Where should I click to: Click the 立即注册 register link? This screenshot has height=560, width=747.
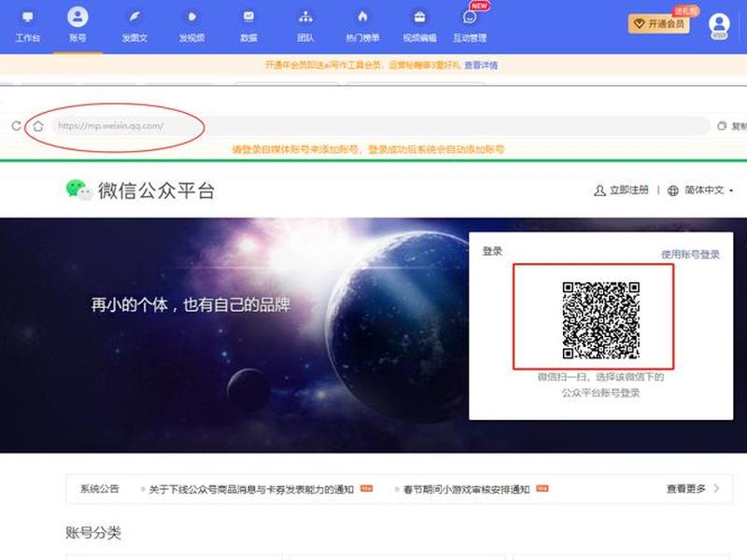(x=621, y=190)
